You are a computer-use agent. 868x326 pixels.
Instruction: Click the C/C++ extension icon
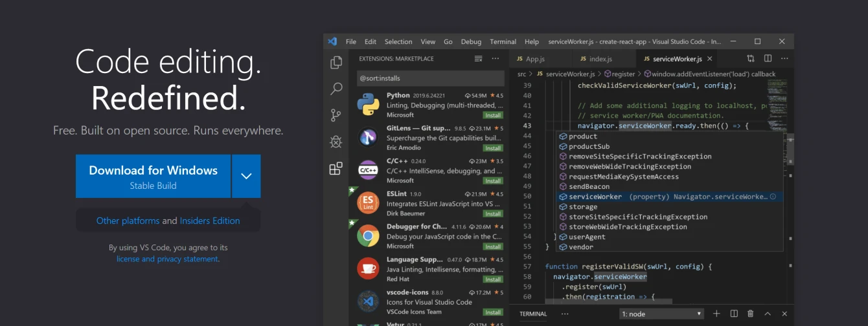pos(368,170)
